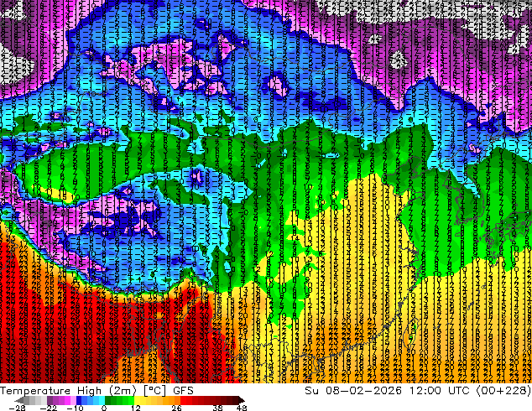Click the yellow swatch at 12 in legend
532x411 pixels.
(x=137, y=400)
